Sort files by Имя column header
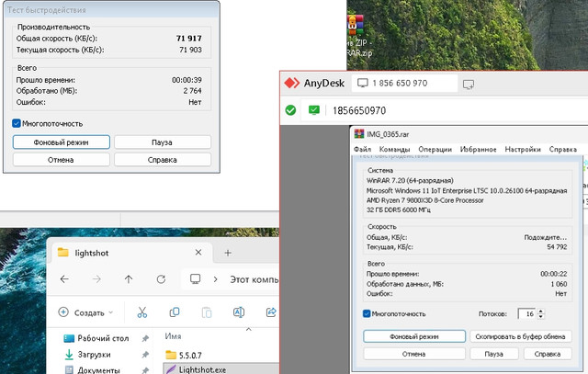This screenshot has width=588, height=374. click(x=174, y=336)
